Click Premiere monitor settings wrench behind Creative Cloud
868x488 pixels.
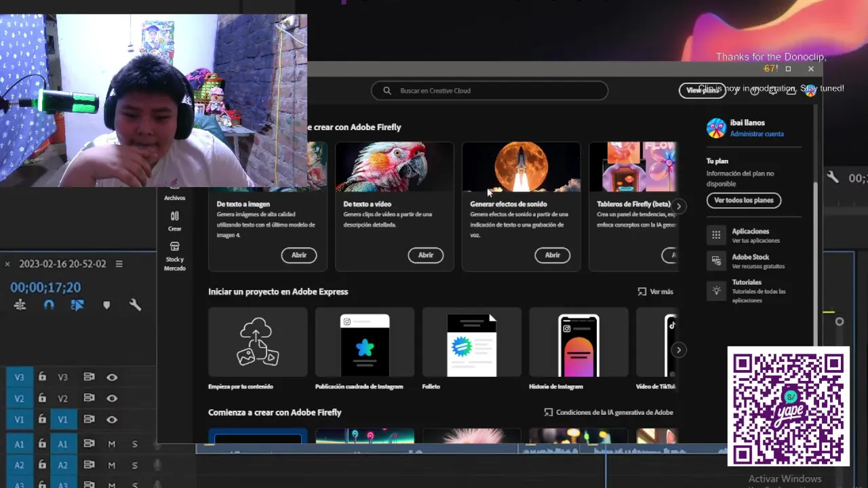tap(833, 178)
